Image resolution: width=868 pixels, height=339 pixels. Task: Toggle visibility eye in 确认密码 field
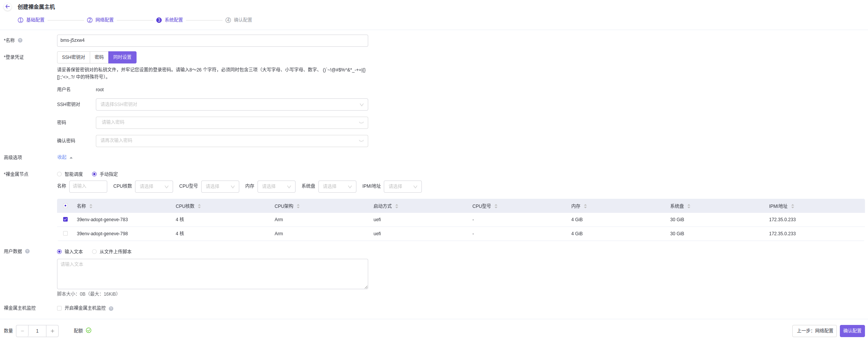click(361, 141)
